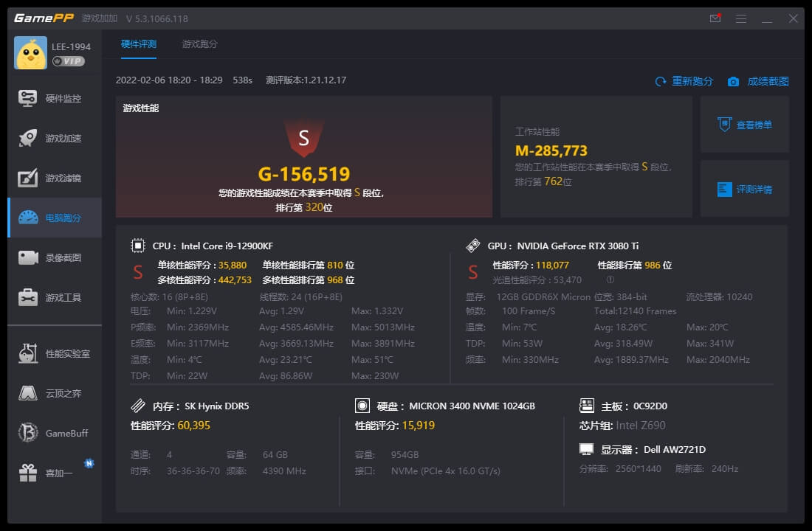Click the motherboard icon
Screen dimensions: 812x531
tap(587, 406)
